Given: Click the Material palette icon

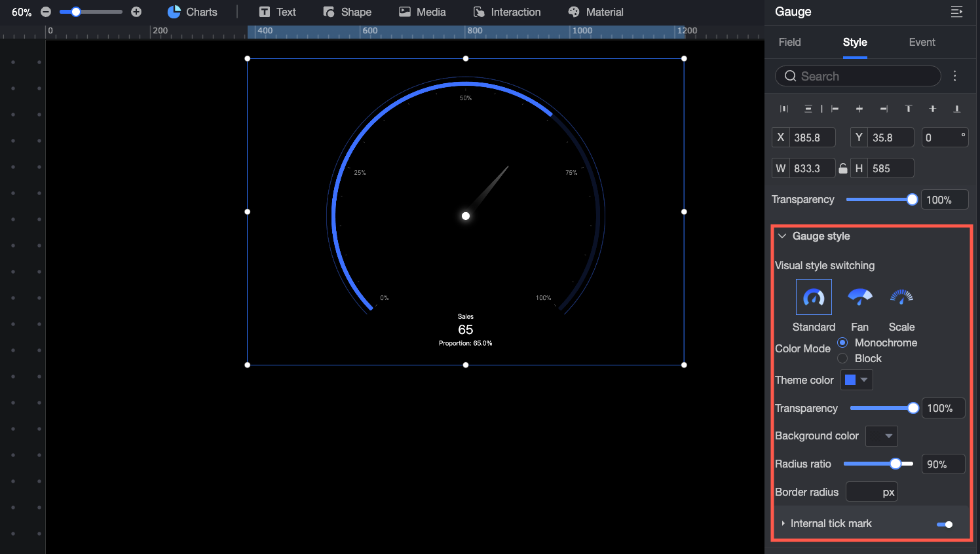Looking at the screenshot, I should click(x=574, y=12).
